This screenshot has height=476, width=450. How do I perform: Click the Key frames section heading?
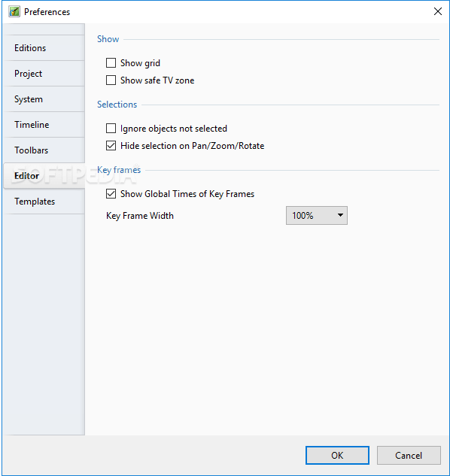(119, 170)
